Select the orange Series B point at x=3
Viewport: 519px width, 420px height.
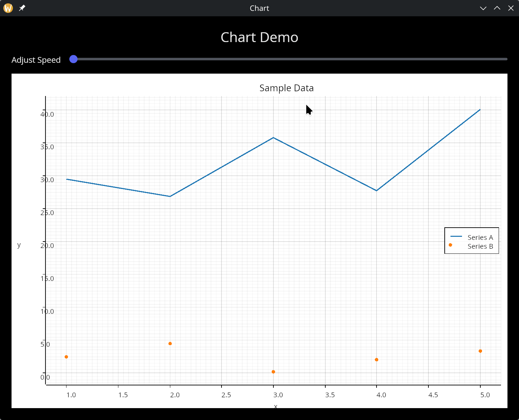274,372
